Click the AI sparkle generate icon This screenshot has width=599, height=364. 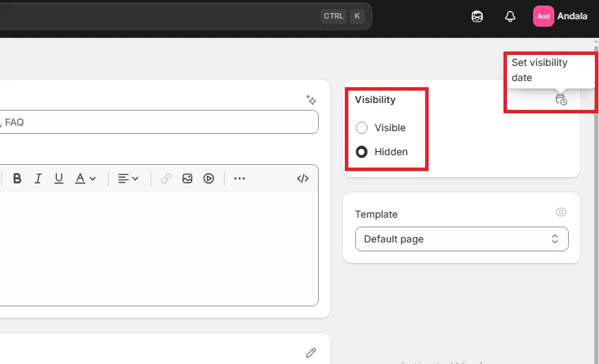coord(311,100)
